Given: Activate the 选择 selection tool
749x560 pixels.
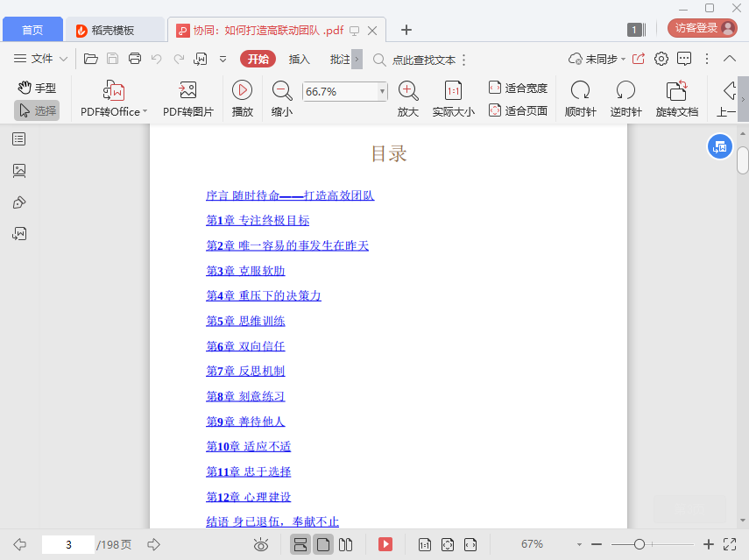Looking at the screenshot, I should (37, 110).
